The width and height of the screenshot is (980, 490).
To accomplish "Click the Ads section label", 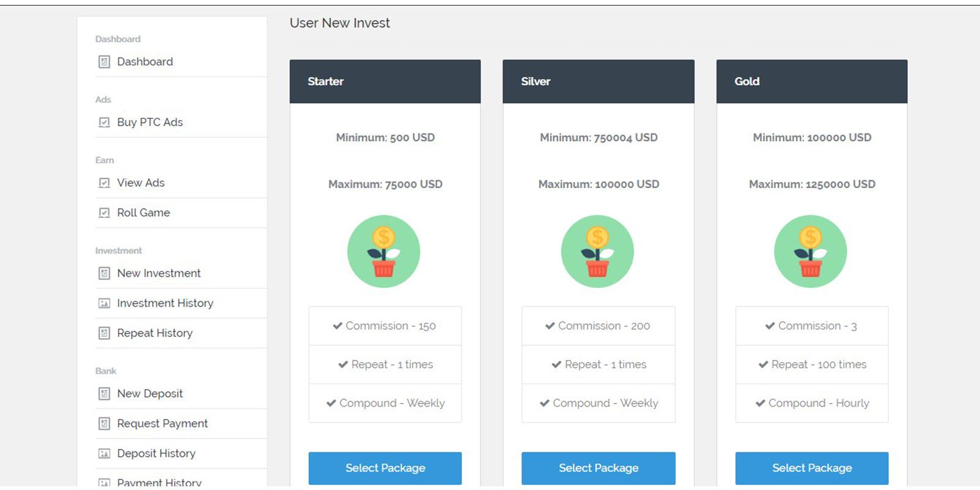I will point(103,100).
